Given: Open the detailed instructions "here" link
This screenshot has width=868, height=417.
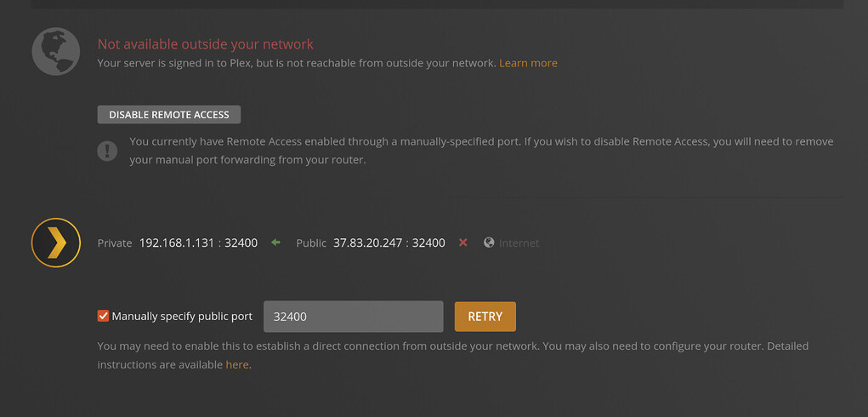Looking at the screenshot, I should coord(237,364).
